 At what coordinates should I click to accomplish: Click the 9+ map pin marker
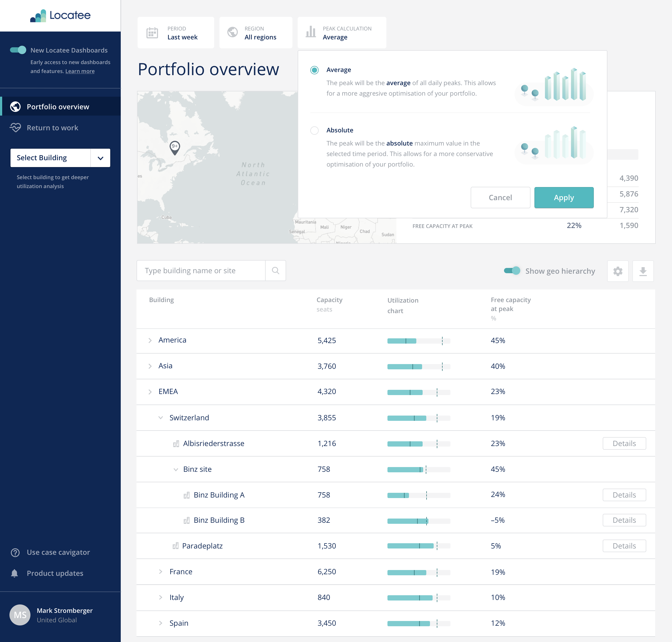coord(175,147)
